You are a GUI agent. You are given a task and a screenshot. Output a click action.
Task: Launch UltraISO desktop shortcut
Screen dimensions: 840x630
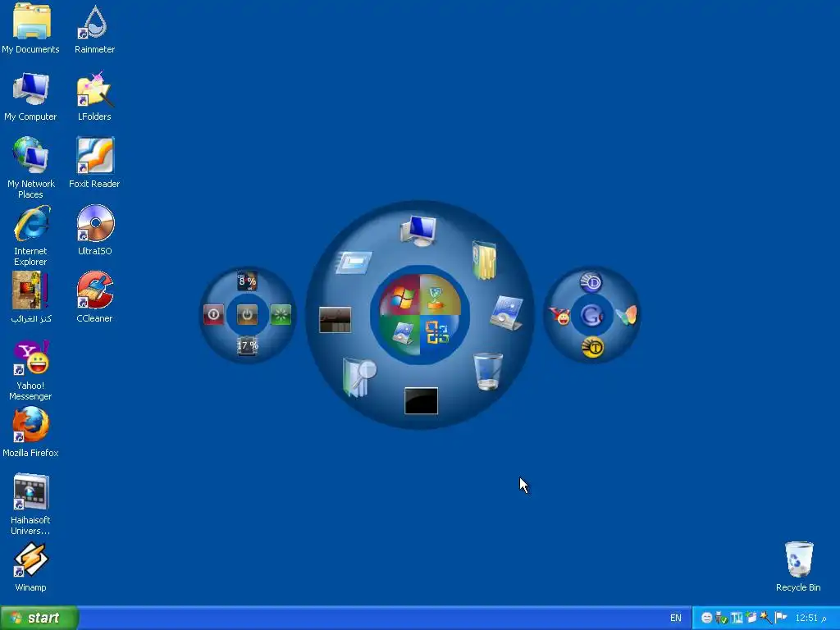[x=95, y=231]
